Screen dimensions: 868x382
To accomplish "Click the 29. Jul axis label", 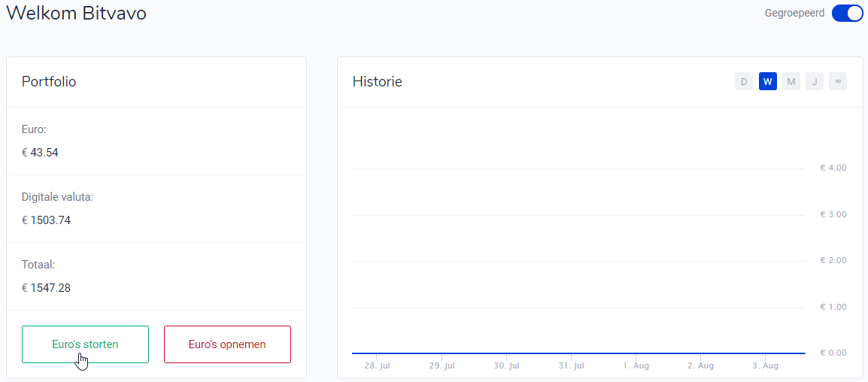I will [442, 366].
